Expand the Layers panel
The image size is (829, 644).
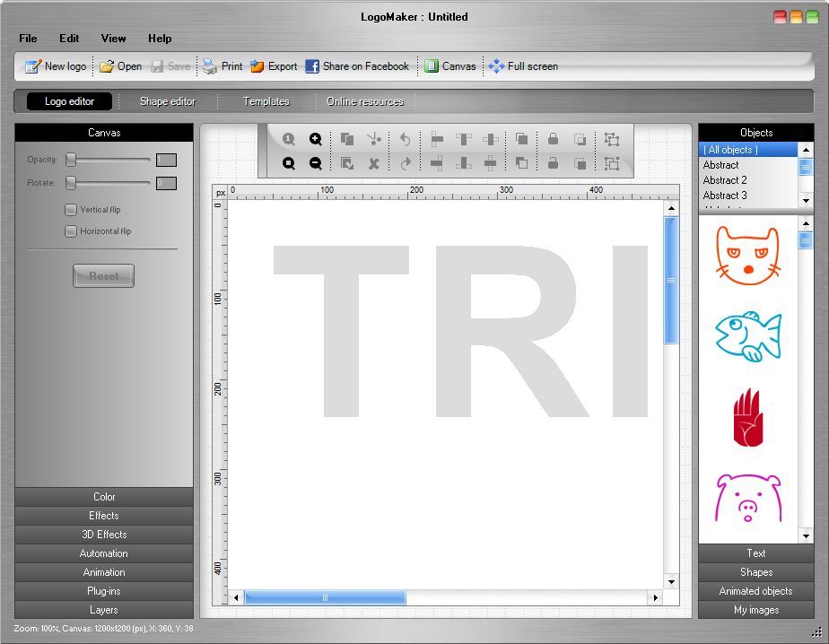(x=103, y=609)
